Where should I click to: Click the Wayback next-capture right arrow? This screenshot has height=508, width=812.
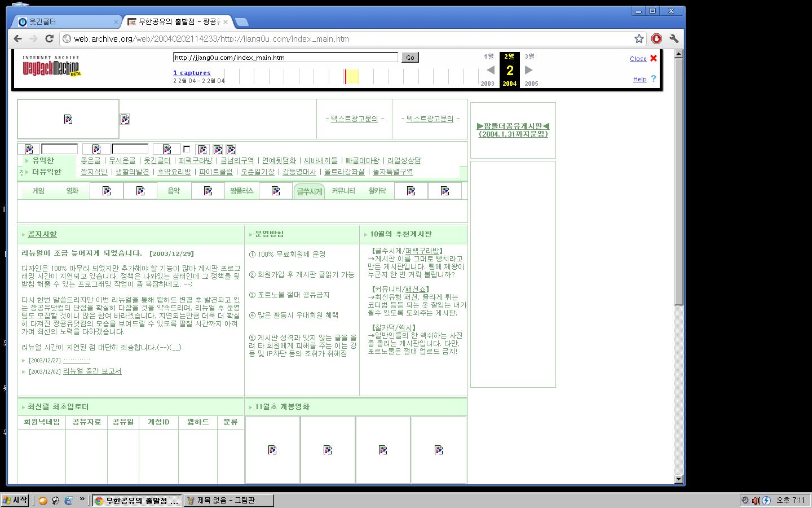[528, 70]
